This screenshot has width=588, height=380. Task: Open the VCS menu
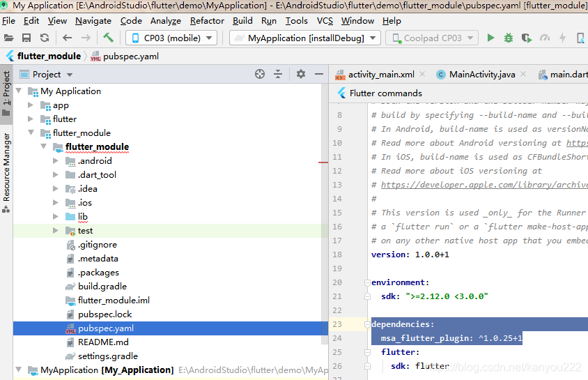point(325,21)
